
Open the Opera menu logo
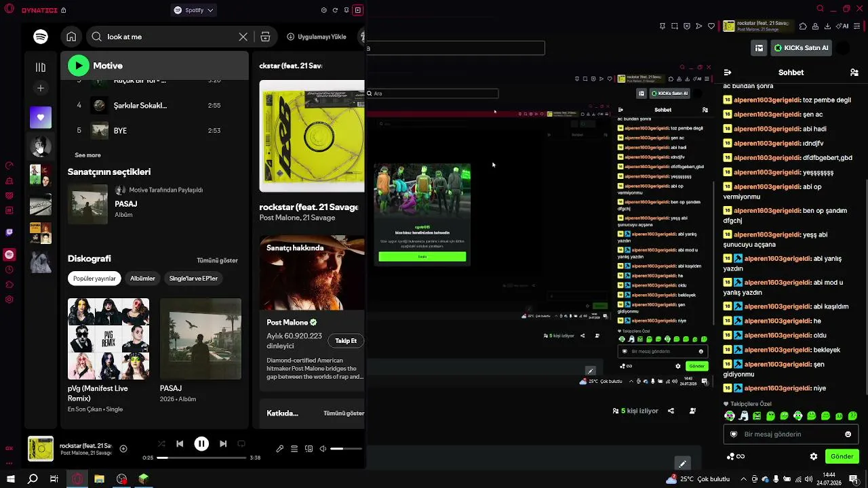pyautogui.click(x=9, y=9)
